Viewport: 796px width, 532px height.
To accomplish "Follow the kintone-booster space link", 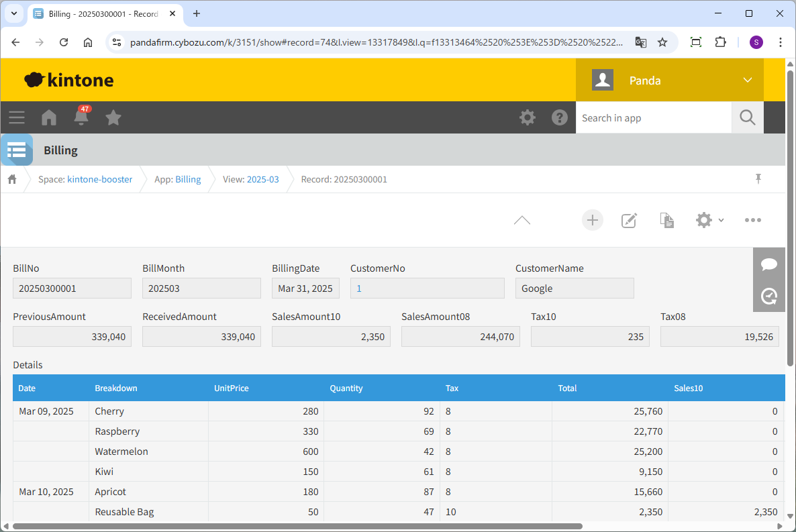I will click(99, 179).
